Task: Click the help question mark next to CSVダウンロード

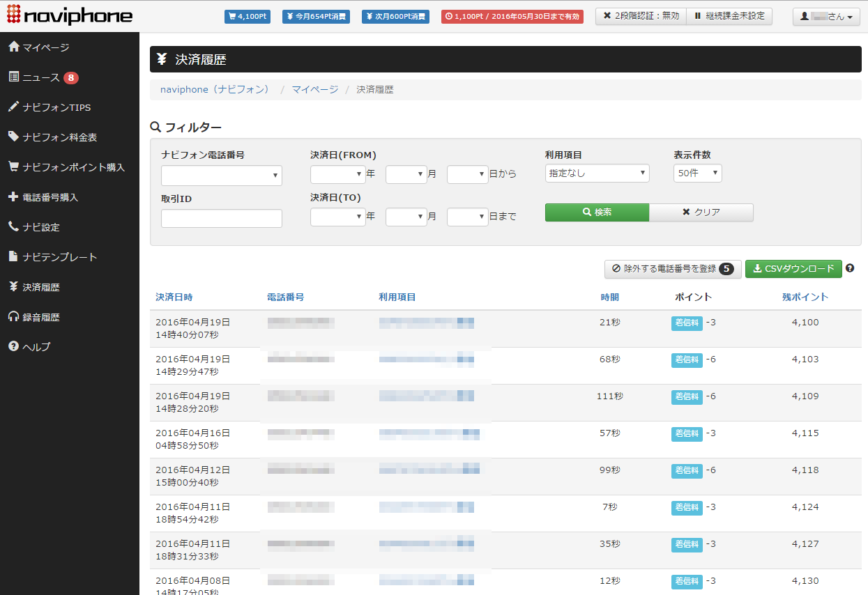Action: pyautogui.click(x=850, y=268)
